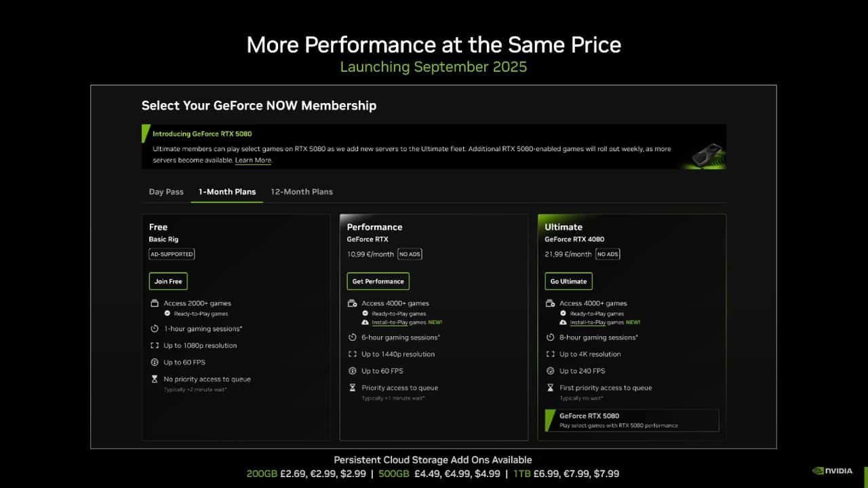
Task: Click the NVIDIA logo at bottom right
Action: [x=833, y=470]
